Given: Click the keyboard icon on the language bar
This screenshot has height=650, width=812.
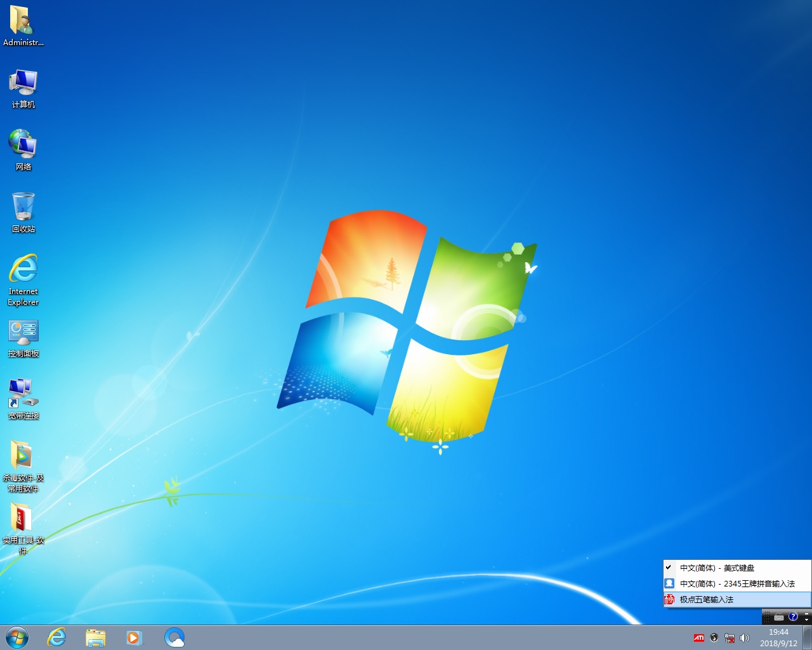Looking at the screenshot, I should pos(779,617).
